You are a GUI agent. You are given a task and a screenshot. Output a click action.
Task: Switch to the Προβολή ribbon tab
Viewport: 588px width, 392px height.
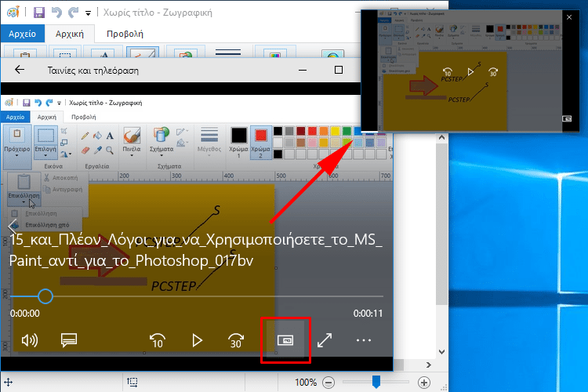[125, 34]
